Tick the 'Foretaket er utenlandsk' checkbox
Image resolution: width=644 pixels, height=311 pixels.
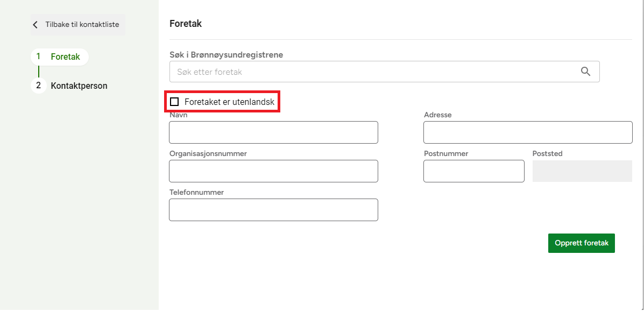click(174, 102)
